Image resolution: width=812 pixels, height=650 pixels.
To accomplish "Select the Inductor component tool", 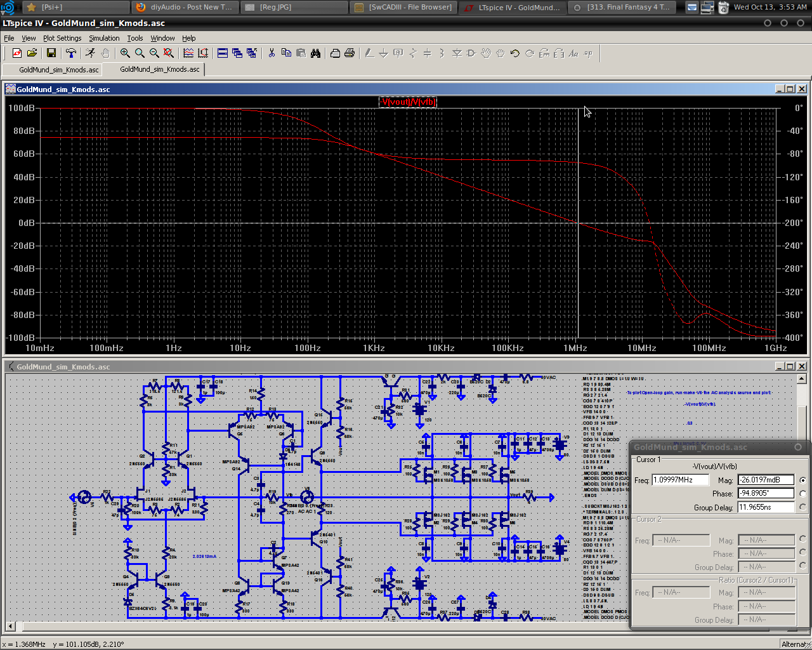I will pos(442,53).
